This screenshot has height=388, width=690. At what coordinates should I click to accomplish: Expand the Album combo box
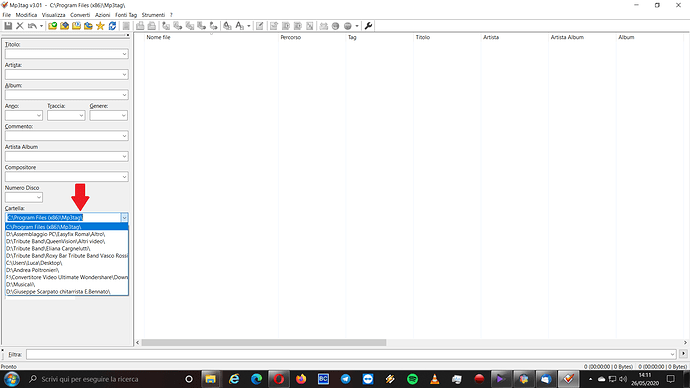coord(124,95)
